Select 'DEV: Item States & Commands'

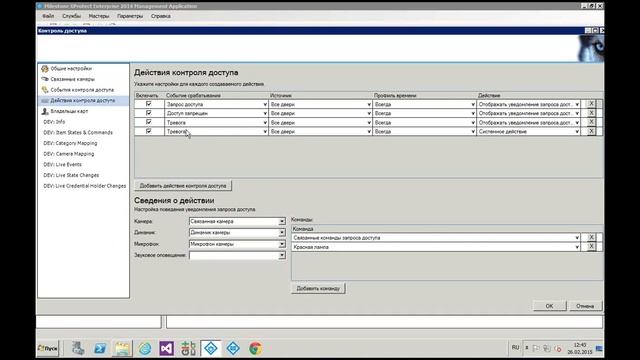coord(78,132)
